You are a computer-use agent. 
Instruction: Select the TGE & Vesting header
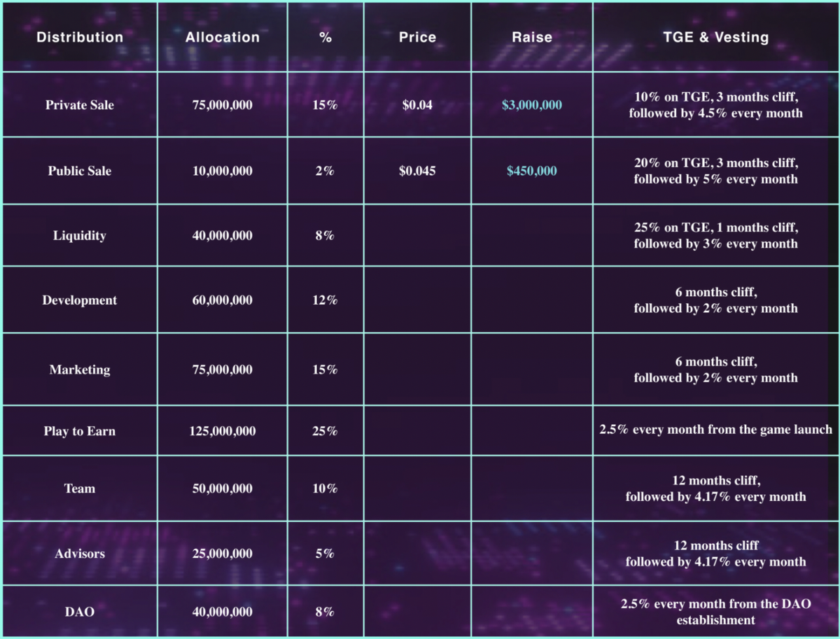(x=715, y=38)
